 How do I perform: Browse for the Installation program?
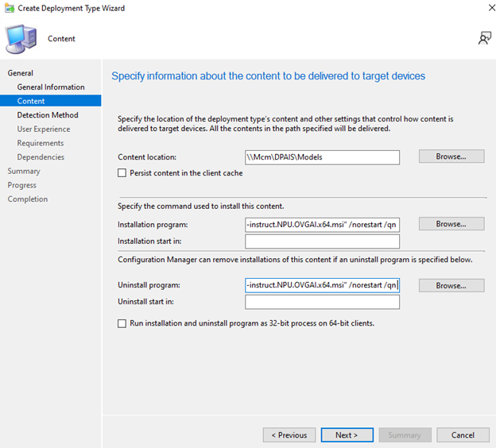pyautogui.click(x=451, y=224)
